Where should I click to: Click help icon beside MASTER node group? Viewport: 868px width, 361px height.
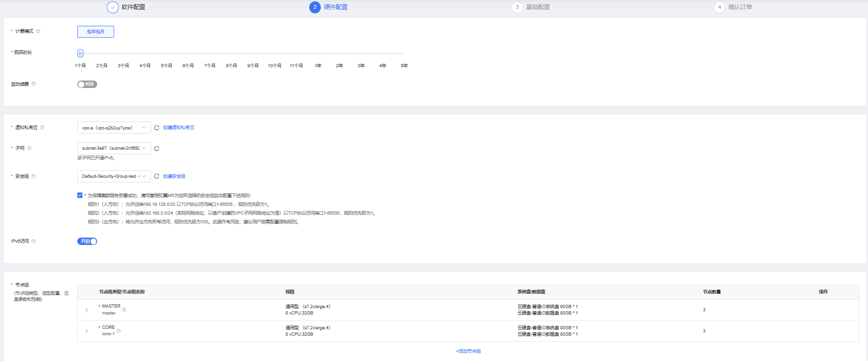124,310
